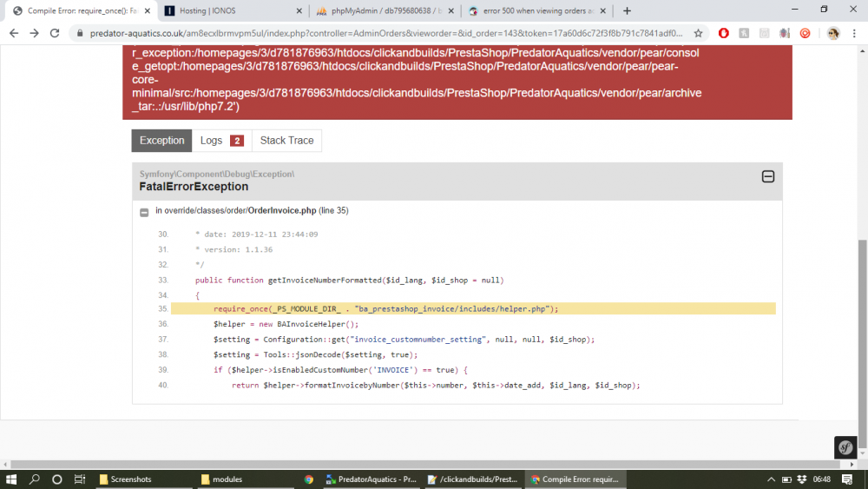Open the red Opera extension icon
The width and height of the screenshot is (868, 489).
coord(724,33)
